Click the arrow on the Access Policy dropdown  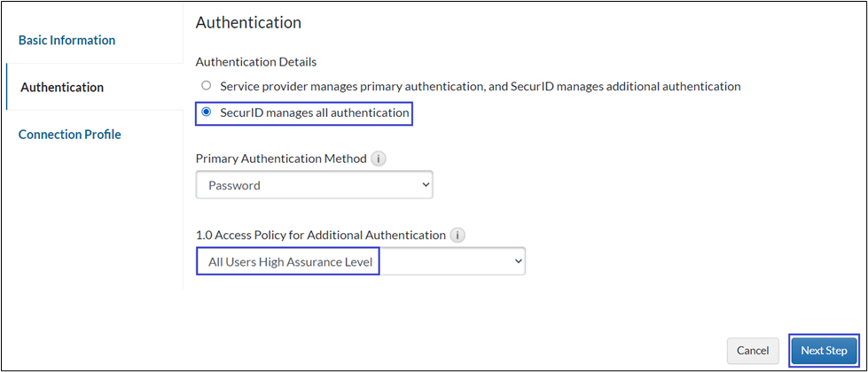[518, 261]
